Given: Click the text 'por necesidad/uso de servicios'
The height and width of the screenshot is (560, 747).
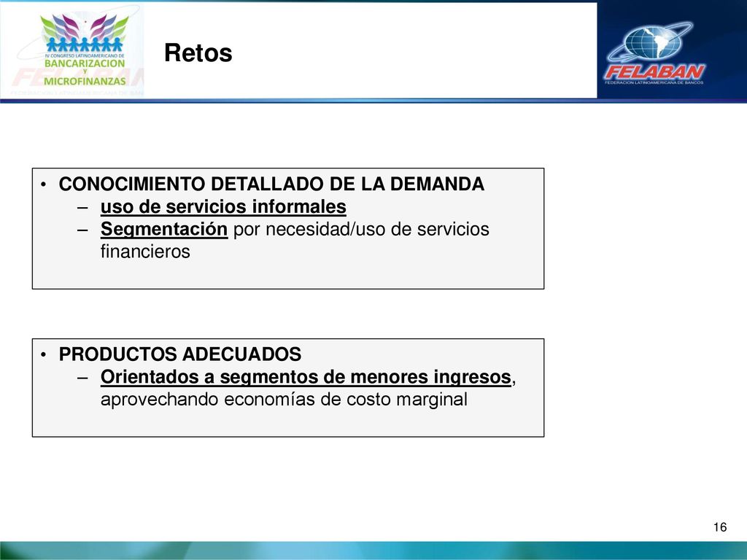Looking at the screenshot, I should pyautogui.click(x=361, y=229).
